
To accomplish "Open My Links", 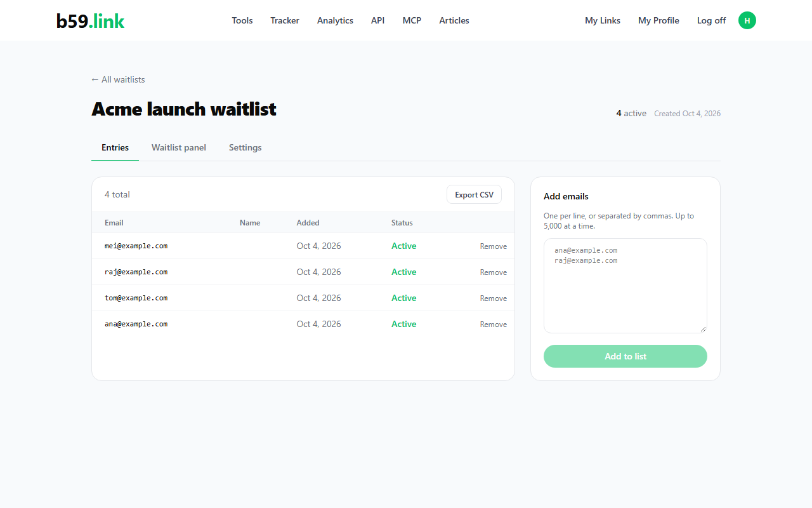I will pos(603,20).
